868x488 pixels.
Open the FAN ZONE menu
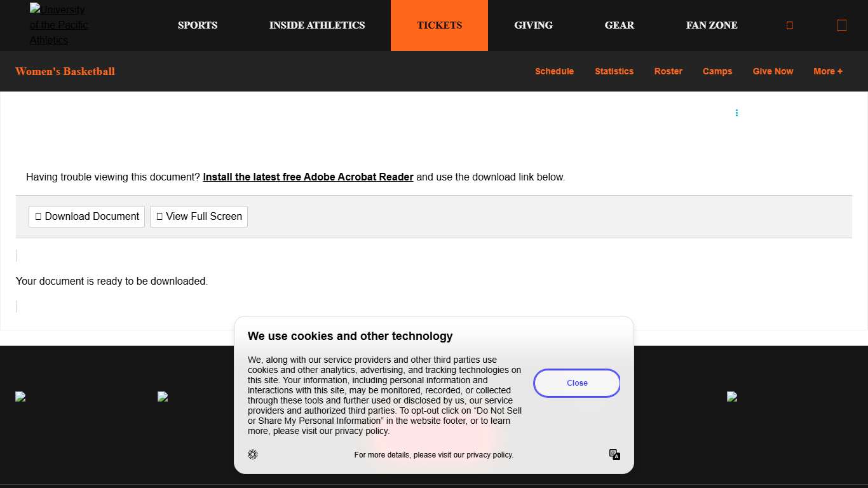tap(712, 25)
